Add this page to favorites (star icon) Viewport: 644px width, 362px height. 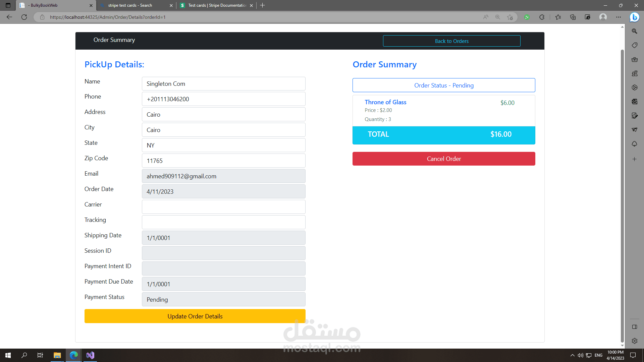pos(510,17)
